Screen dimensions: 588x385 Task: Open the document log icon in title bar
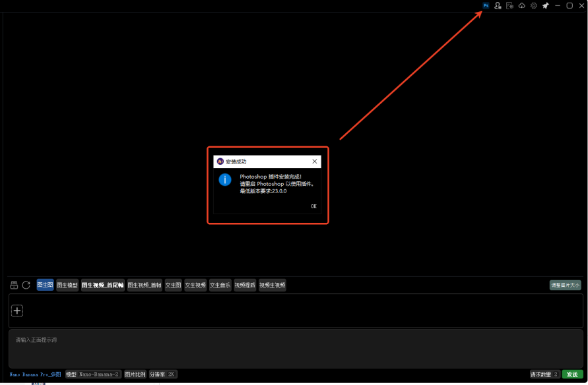pyautogui.click(x=509, y=6)
